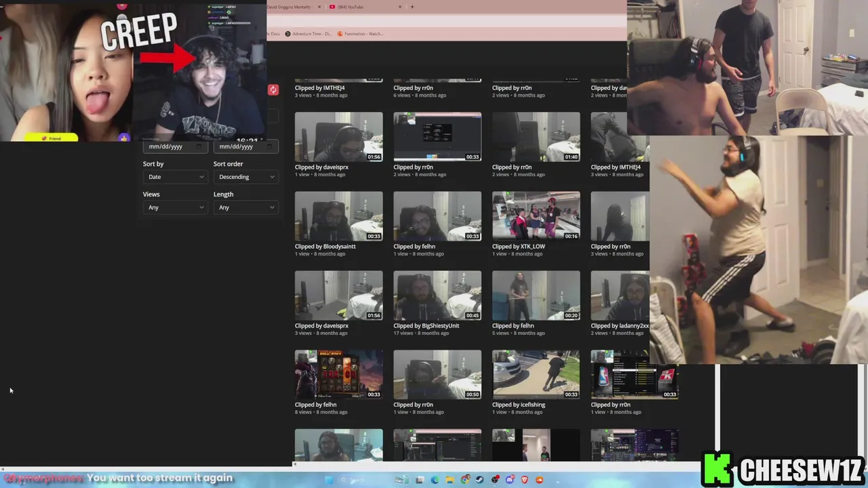Click the '8 views • 8 months ago' text
The width and height of the screenshot is (868, 488).
point(321,412)
